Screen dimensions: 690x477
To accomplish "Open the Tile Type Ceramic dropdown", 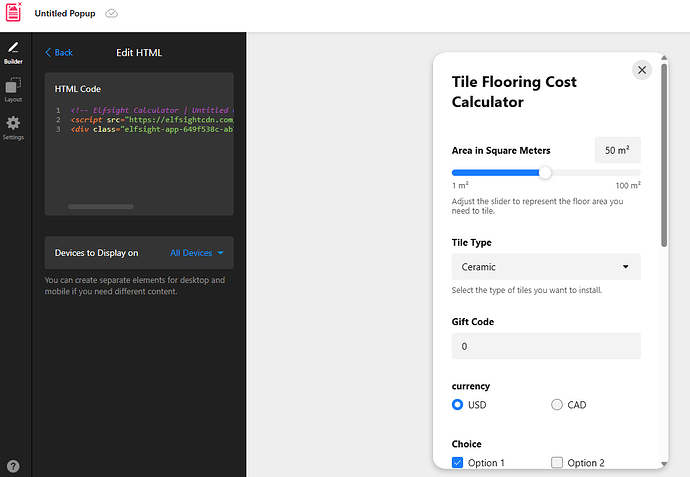I will [546, 267].
